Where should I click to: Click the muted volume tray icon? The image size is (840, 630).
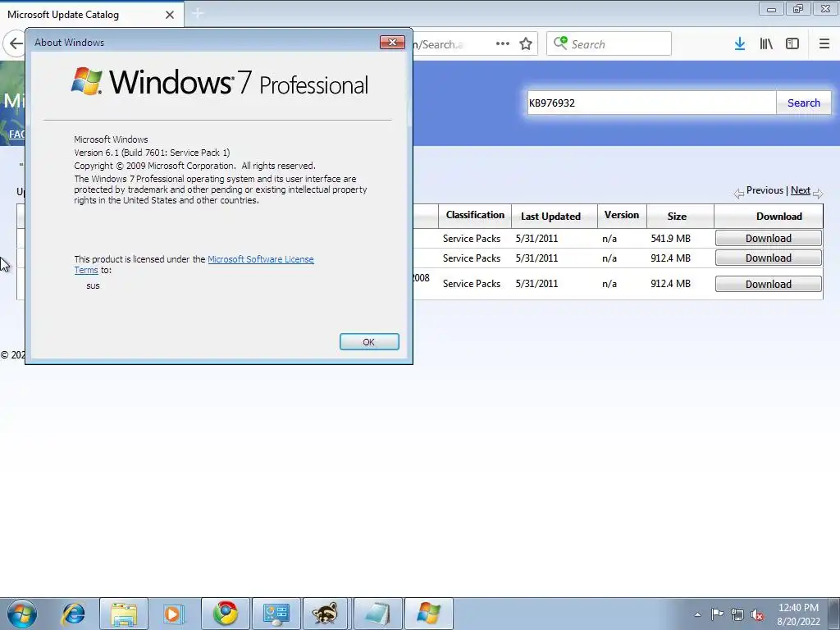(757, 614)
